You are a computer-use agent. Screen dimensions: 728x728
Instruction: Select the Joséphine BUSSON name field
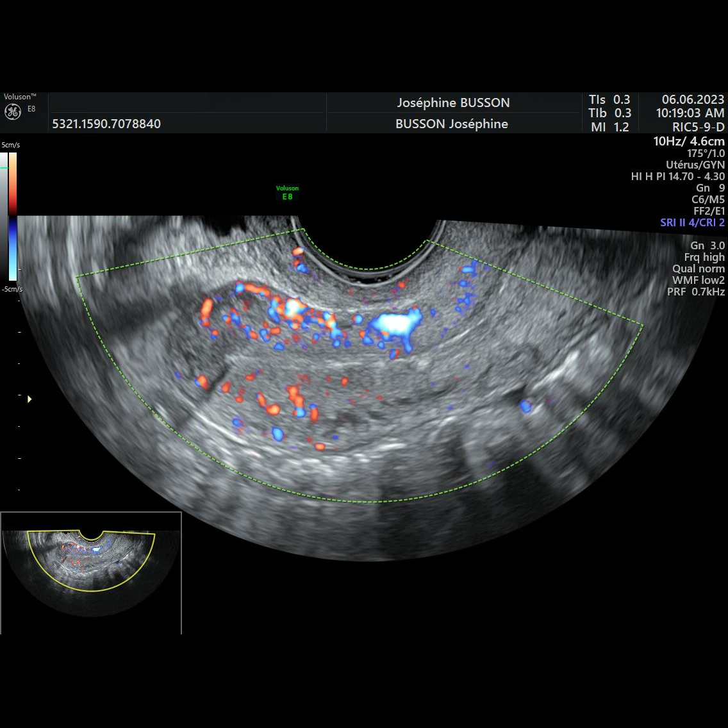pos(452,103)
